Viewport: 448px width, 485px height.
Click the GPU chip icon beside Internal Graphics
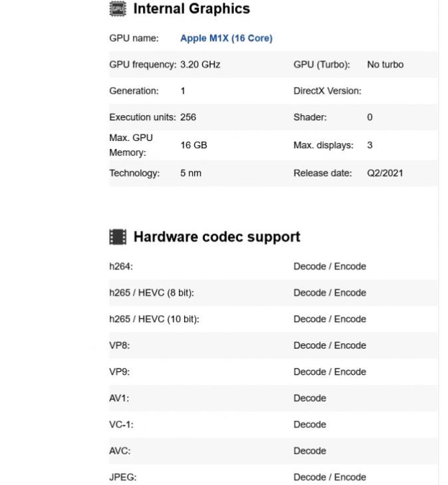point(118,9)
